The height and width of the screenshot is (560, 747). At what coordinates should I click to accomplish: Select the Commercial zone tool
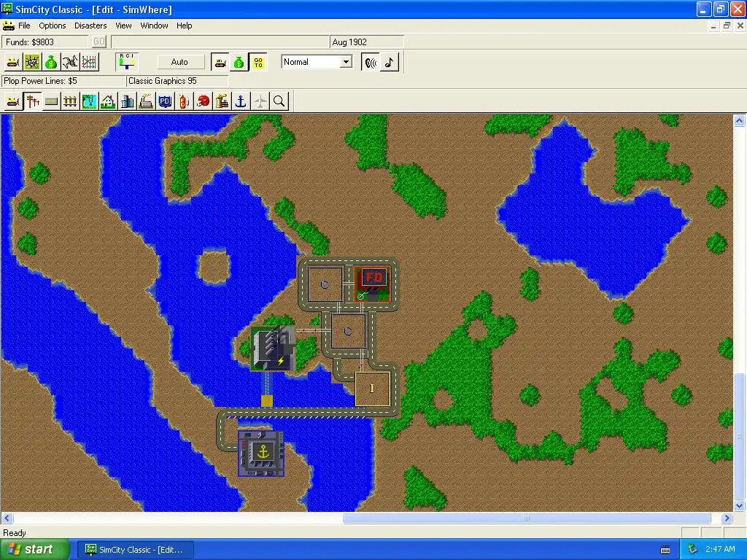[127, 101]
